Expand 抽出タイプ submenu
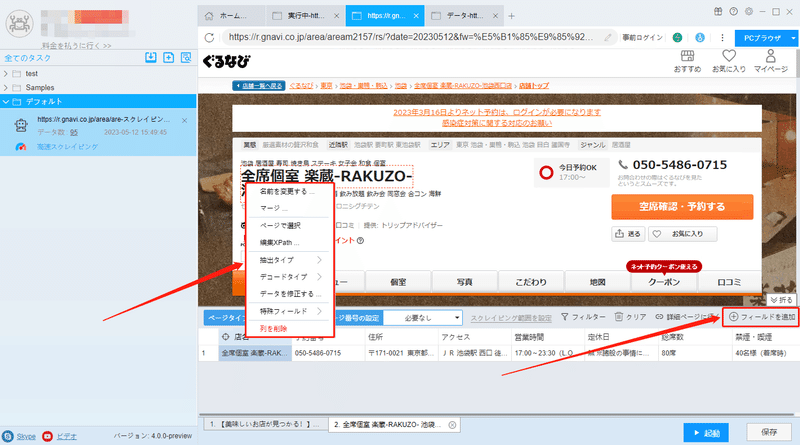The image size is (800, 445). (290, 260)
